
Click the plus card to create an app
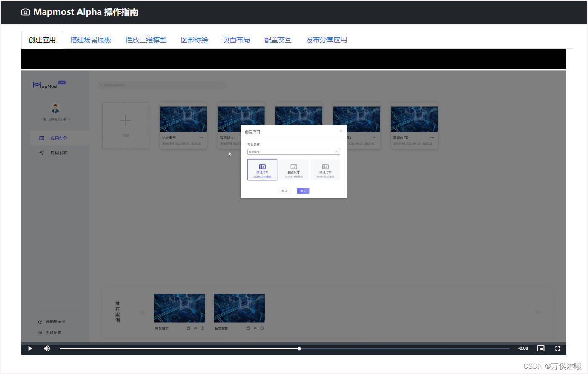pyautogui.click(x=126, y=126)
